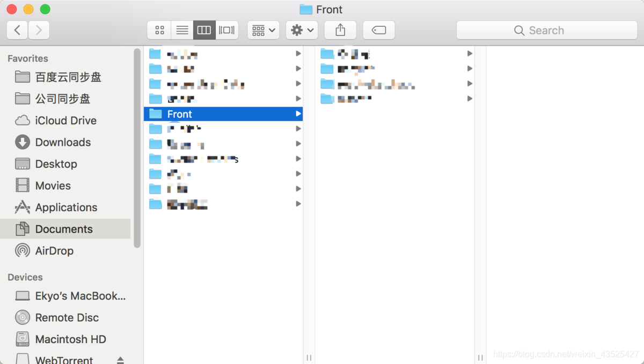Screen dimensions: 644x364
Task: Click the Movies filmstrip icon
Action: tap(23, 185)
